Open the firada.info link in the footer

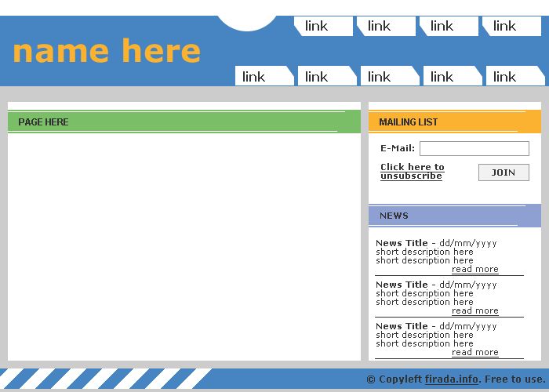click(452, 379)
